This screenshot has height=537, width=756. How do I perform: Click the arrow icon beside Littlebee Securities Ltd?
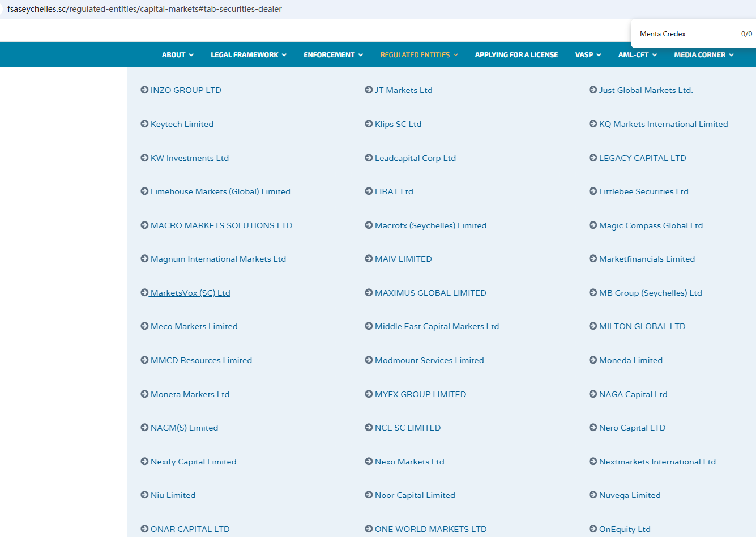pyautogui.click(x=593, y=191)
